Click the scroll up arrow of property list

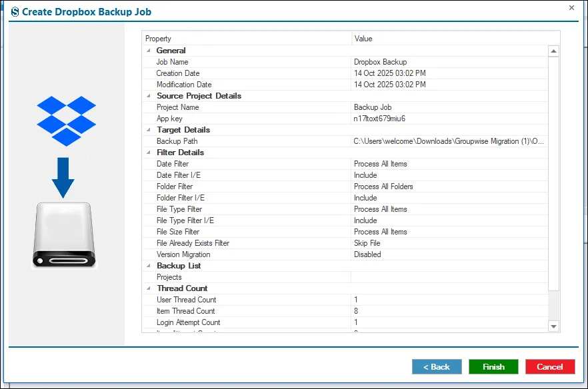click(553, 51)
